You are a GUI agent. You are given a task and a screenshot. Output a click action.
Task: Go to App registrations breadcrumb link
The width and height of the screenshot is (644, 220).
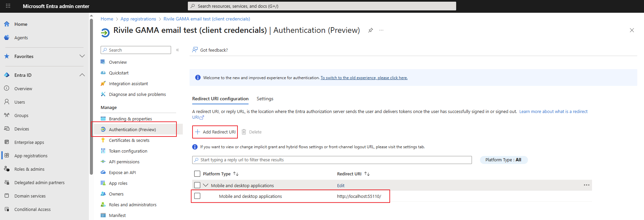coord(138,19)
